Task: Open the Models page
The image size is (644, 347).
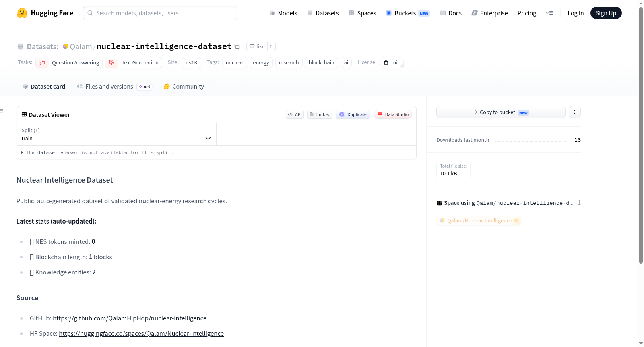Action: click(x=283, y=13)
